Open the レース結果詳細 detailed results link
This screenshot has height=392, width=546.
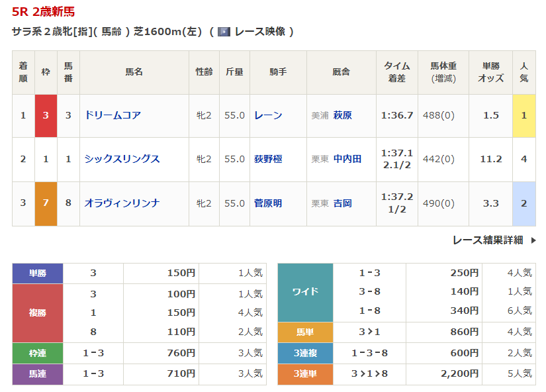pyautogui.click(x=488, y=240)
